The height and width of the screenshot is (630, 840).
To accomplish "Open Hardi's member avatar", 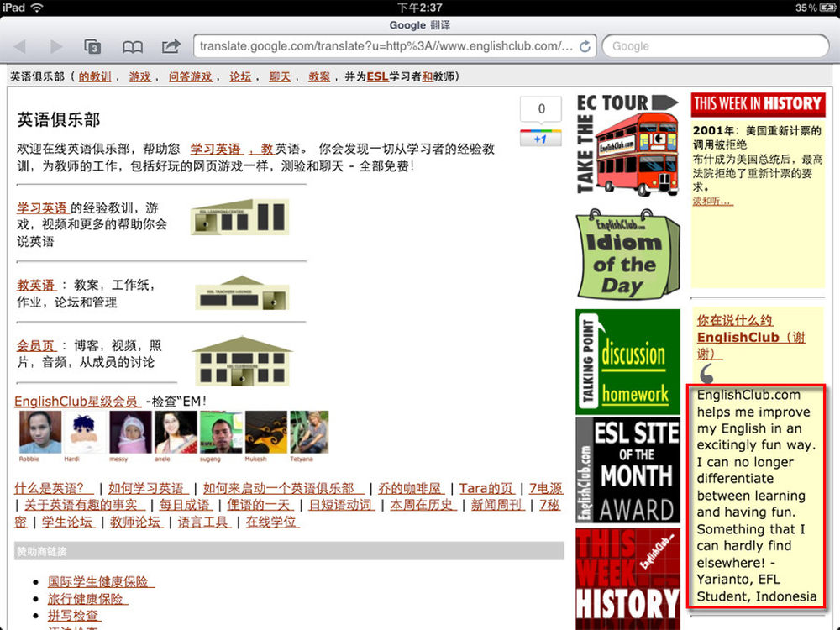I will coord(85,433).
